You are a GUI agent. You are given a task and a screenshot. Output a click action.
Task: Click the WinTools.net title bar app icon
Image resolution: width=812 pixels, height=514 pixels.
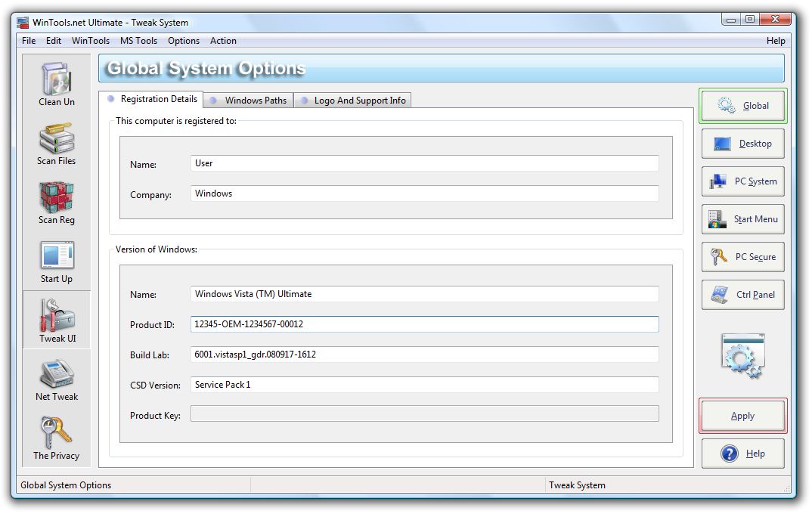coord(22,22)
